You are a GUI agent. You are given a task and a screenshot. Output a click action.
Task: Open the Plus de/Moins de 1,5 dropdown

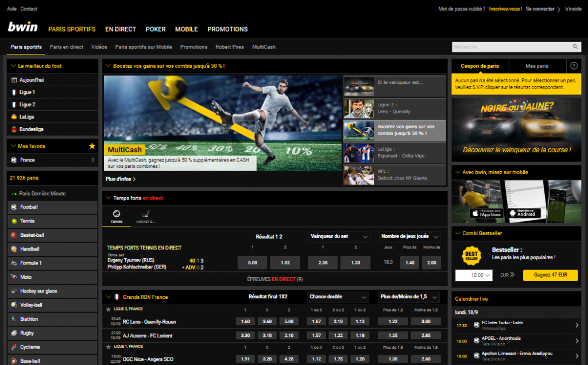click(409, 297)
